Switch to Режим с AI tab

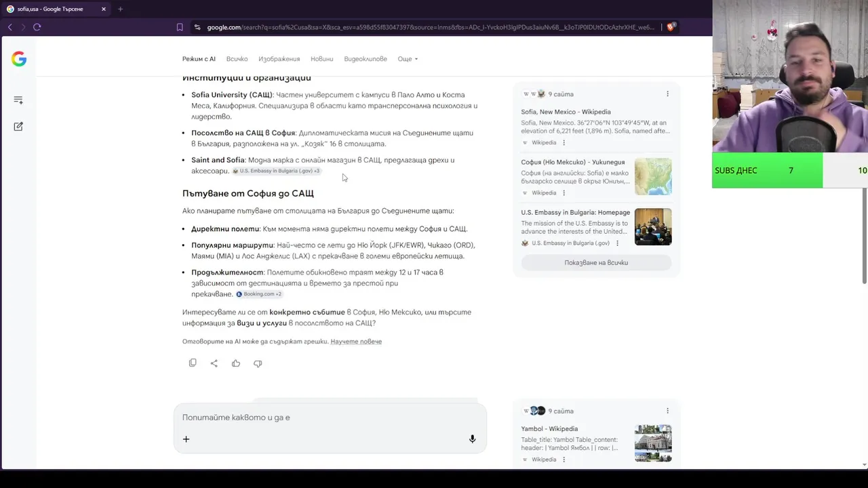coord(199,59)
